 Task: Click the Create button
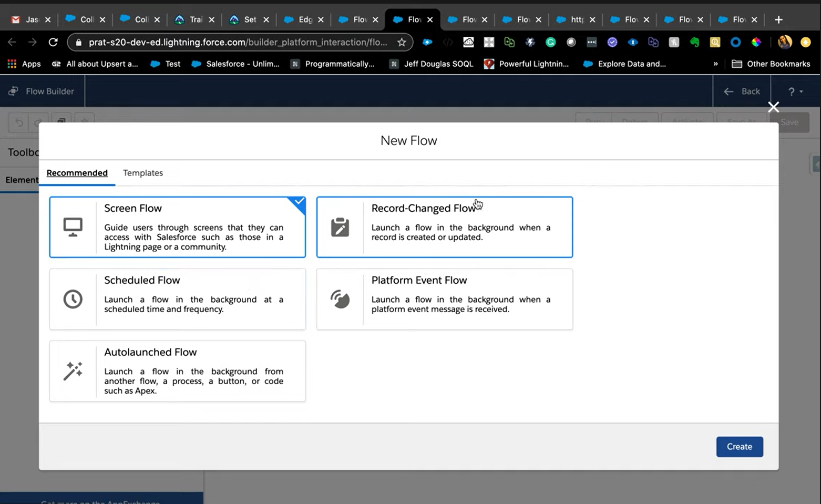pyautogui.click(x=740, y=447)
